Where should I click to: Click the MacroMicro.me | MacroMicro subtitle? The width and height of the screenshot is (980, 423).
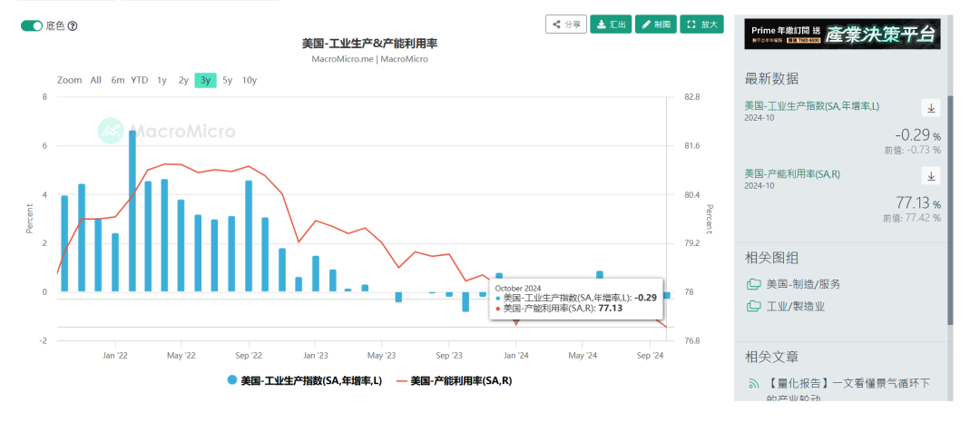coord(369,59)
